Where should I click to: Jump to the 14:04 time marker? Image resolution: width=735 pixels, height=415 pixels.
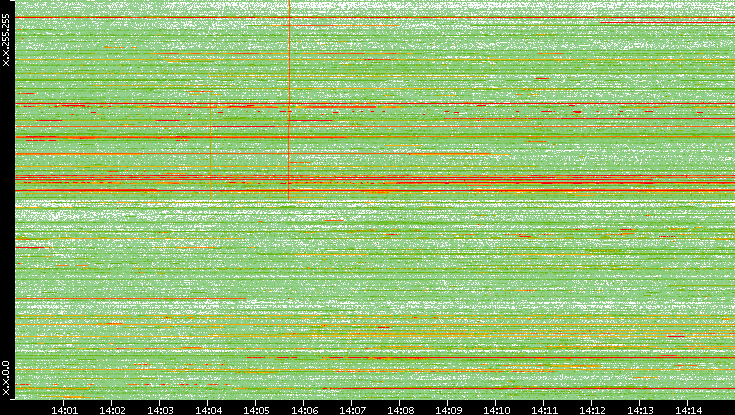coord(208,409)
